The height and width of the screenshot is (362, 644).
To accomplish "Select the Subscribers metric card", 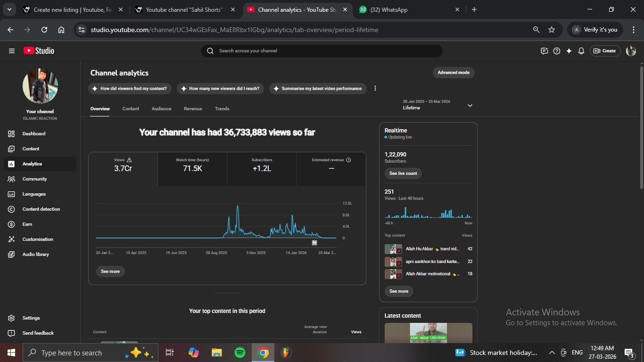I will coord(262,165).
